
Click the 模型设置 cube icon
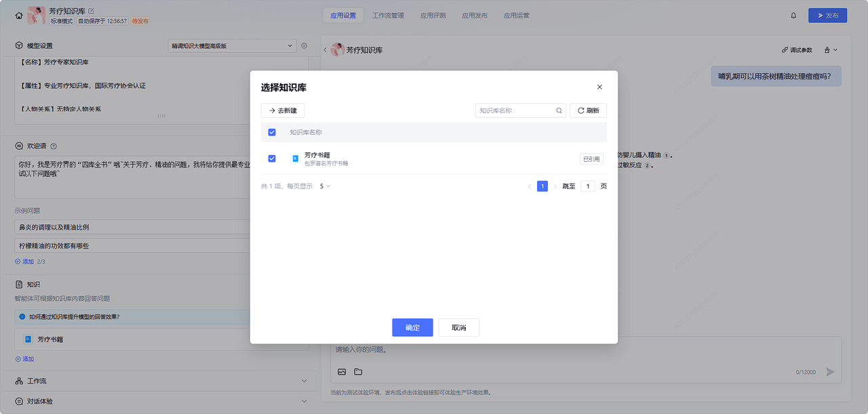click(x=19, y=46)
